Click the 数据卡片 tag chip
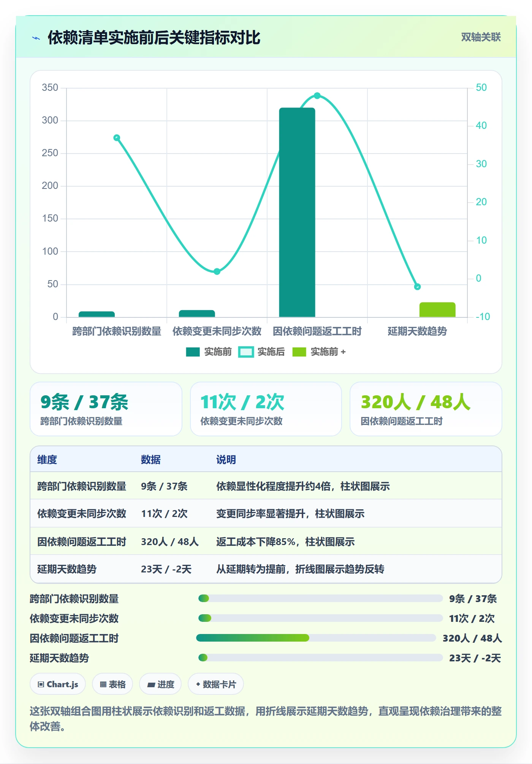The width and height of the screenshot is (532, 764). [216, 684]
